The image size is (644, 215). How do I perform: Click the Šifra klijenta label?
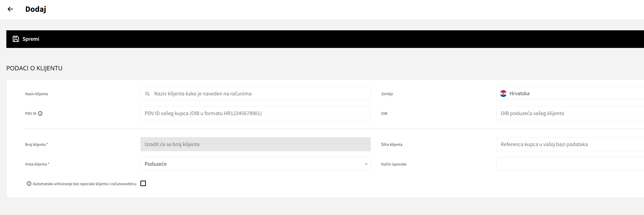point(392,144)
